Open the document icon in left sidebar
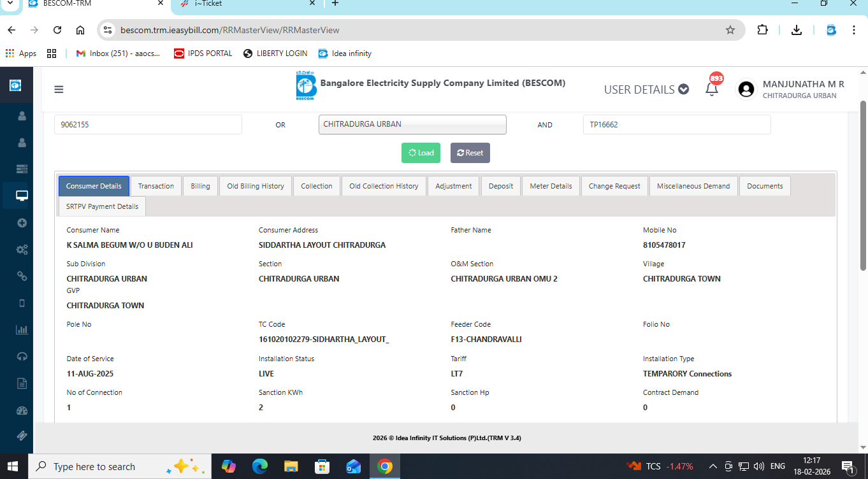Screen dimensions: 868x479 22,383
